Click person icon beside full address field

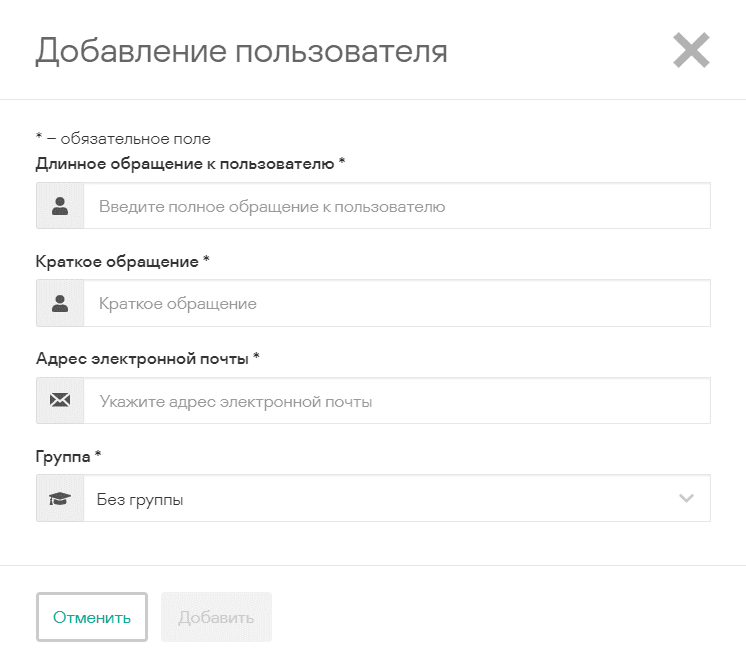pyautogui.click(x=60, y=206)
